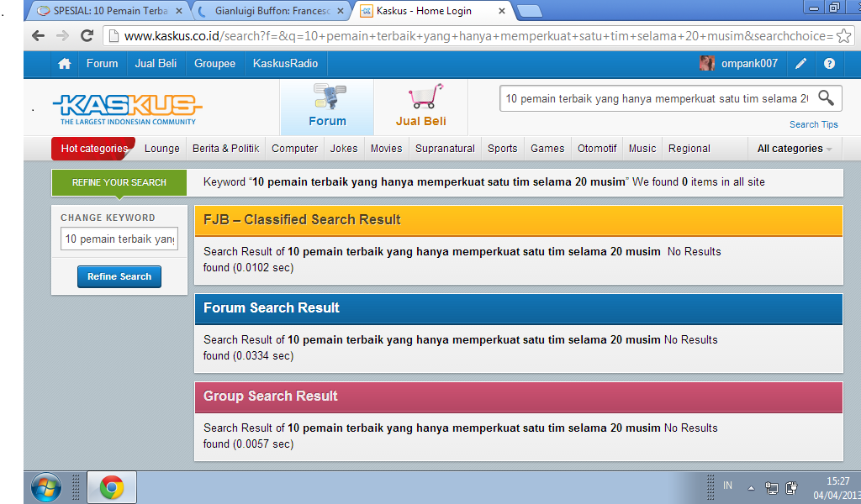Screen dimensions: 861x504
Task: Click the browser address bar
Action: pyautogui.click(x=477, y=36)
